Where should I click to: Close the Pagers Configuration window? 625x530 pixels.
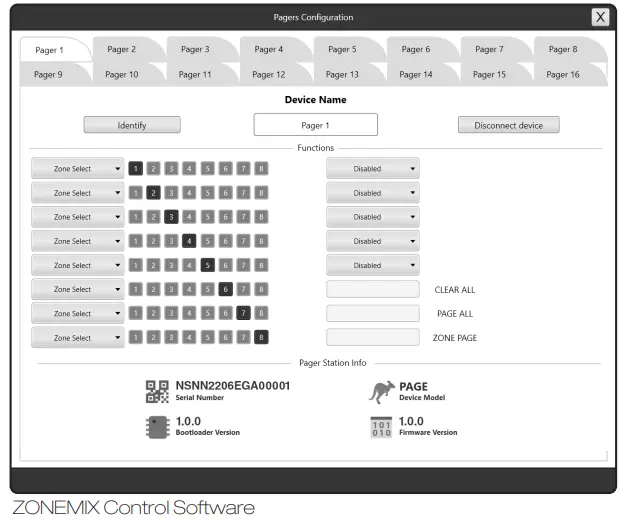pyautogui.click(x=600, y=17)
